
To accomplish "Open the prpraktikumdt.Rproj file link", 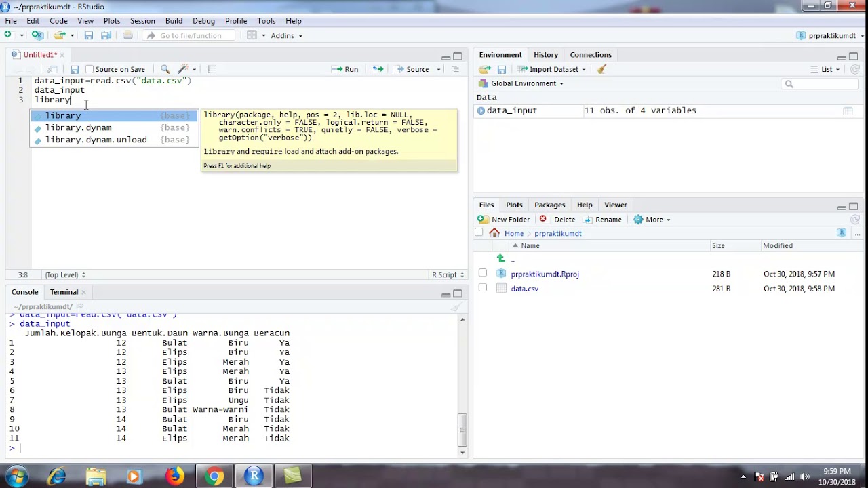I will tap(545, 274).
